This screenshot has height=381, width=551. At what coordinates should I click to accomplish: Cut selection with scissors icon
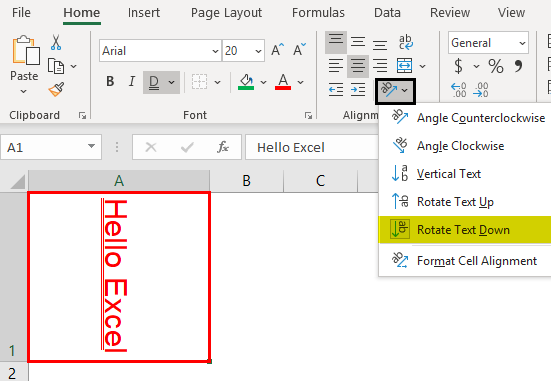click(x=56, y=43)
